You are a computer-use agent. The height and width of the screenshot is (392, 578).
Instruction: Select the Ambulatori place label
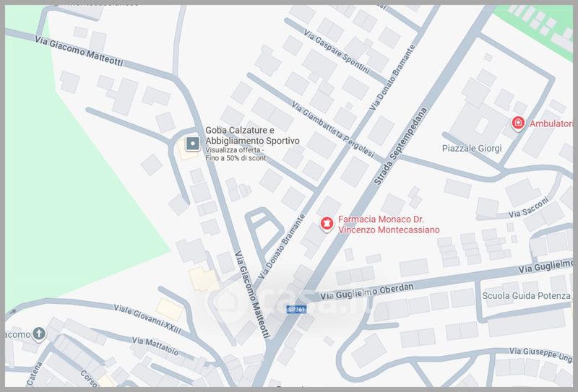pos(551,124)
